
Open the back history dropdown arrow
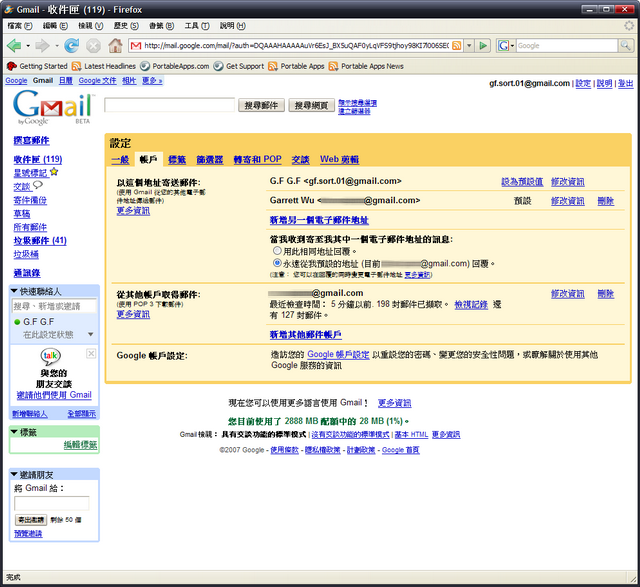pyautogui.click(x=28, y=46)
